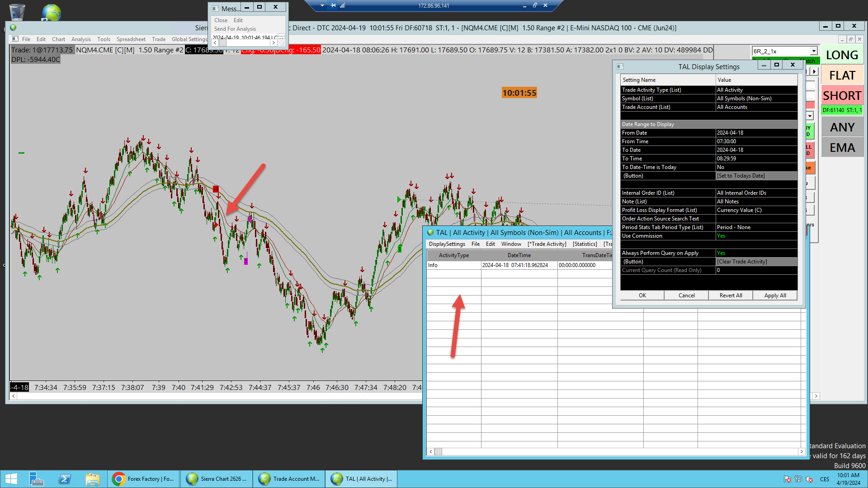Open the Analysis menu in Sierra Chart
Viewport: 868px width, 488px height.
coord(81,39)
